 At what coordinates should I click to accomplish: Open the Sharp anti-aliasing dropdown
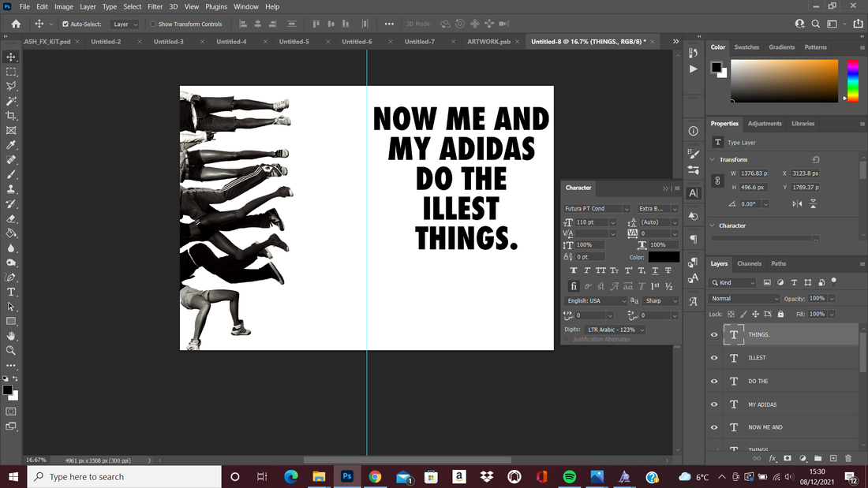click(x=660, y=301)
